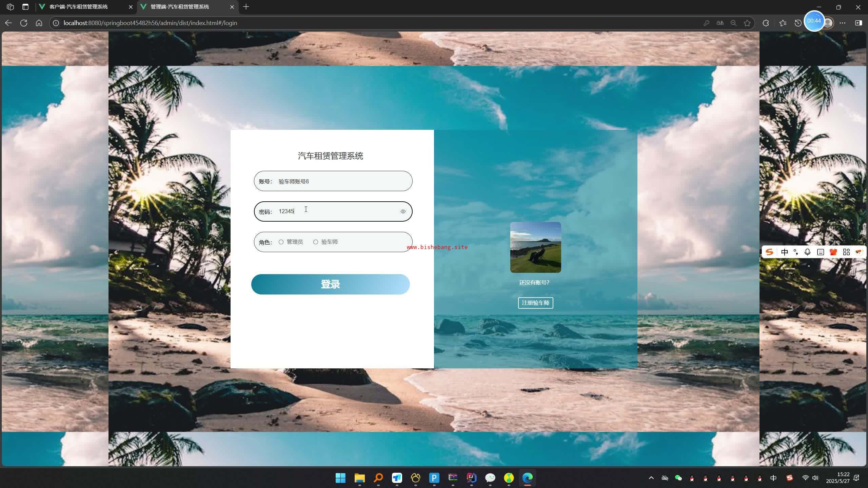Switch to the 客户端-汽车租赁管理系统 tab
Viewport: 868px width, 488px height.
[79, 7]
